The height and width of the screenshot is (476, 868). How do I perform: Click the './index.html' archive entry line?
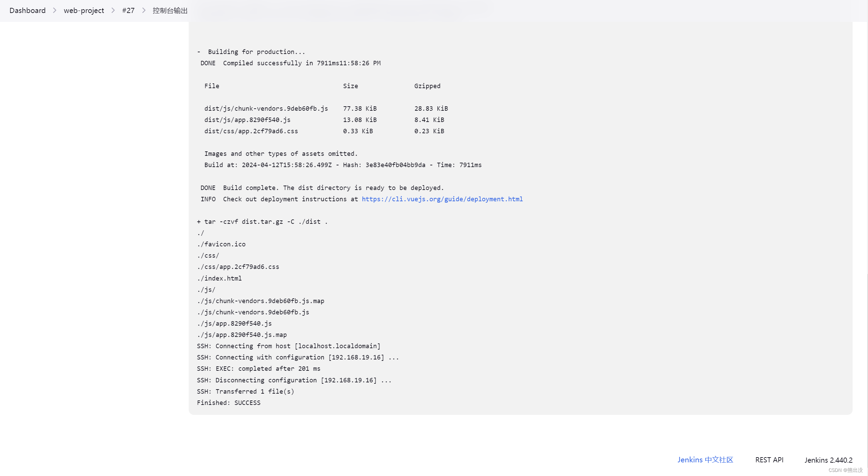(219, 278)
